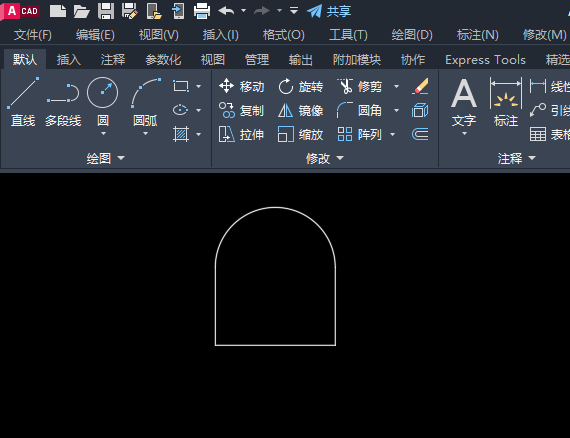Click the AutoCAD application logo button

(x=20, y=11)
